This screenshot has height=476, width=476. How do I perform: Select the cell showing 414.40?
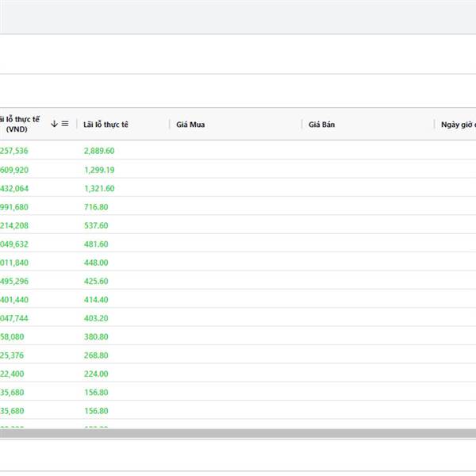[96, 300]
